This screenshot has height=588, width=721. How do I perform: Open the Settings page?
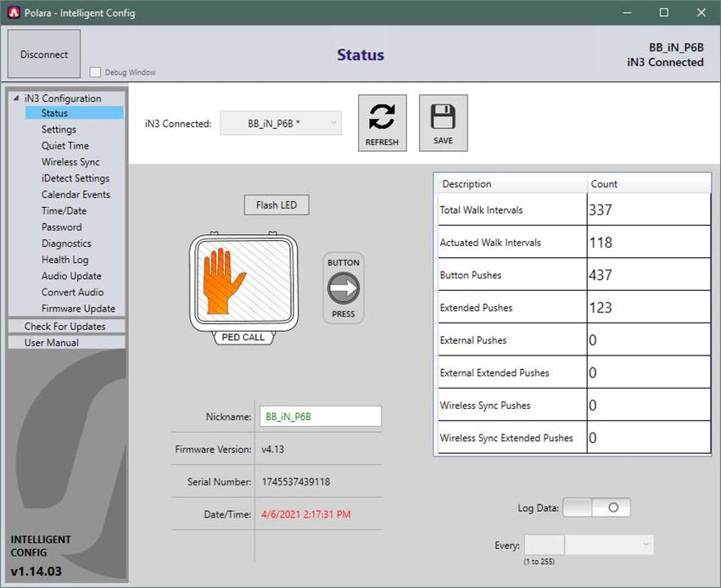(x=59, y=129)
